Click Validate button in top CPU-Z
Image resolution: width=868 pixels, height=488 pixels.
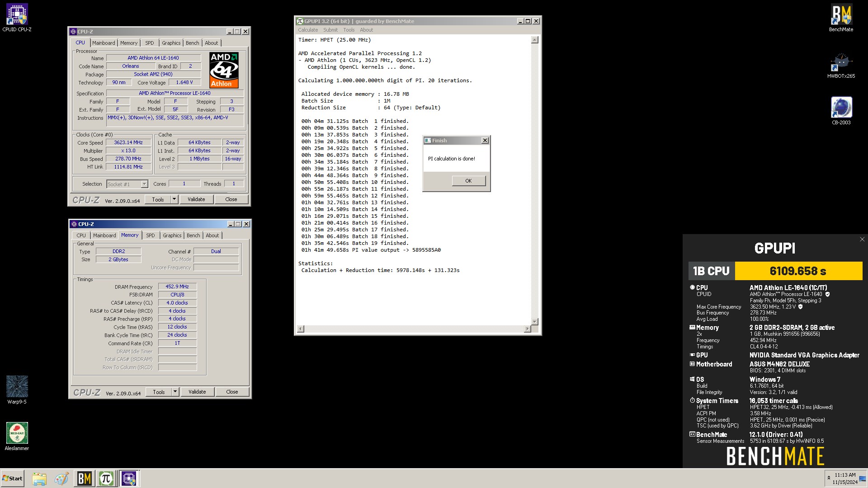click(x=196, y=199)
